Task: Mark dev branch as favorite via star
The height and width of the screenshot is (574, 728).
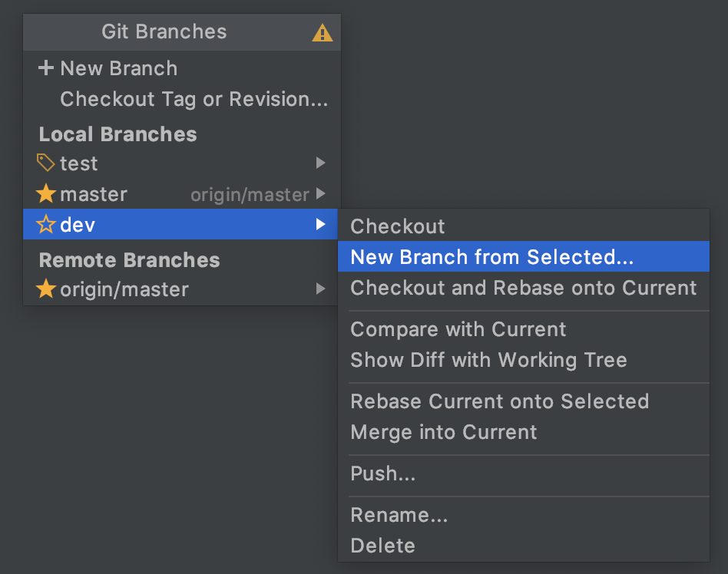Action: [x=46, y=224]
